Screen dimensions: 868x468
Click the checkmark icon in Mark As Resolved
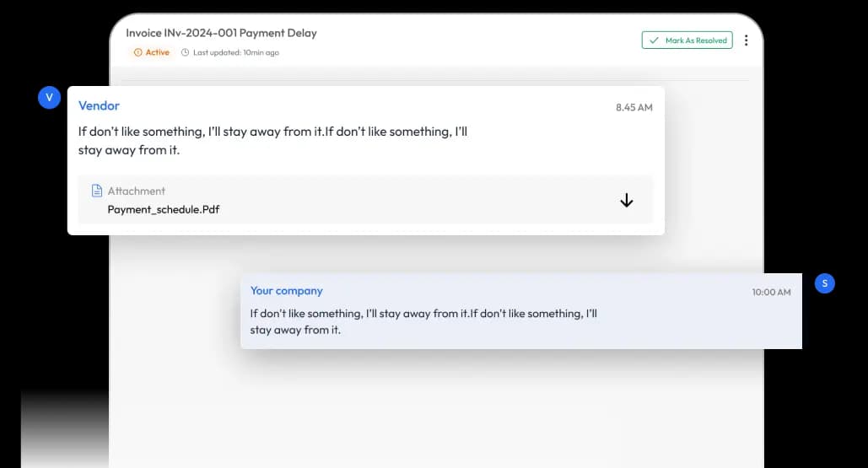(654, 40)
